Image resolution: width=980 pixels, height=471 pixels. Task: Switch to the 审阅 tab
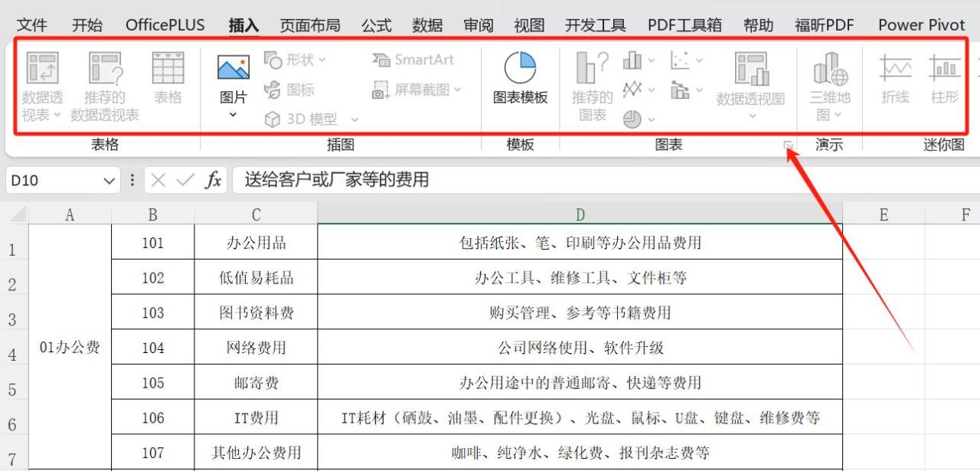tap(479, 25)
